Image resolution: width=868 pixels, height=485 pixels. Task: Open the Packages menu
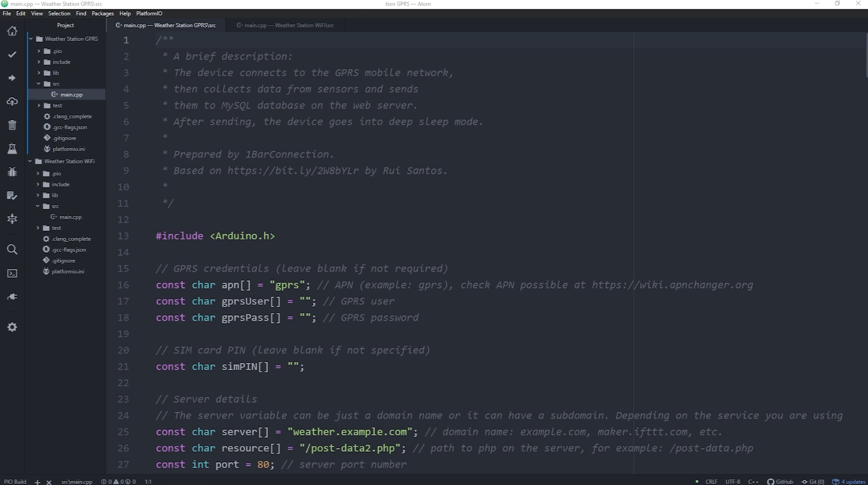[102, 14]
